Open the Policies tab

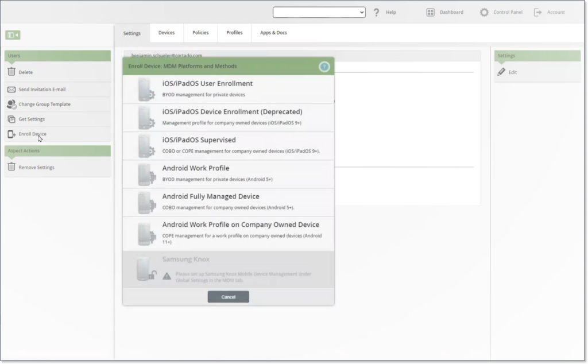click(200, 33)
